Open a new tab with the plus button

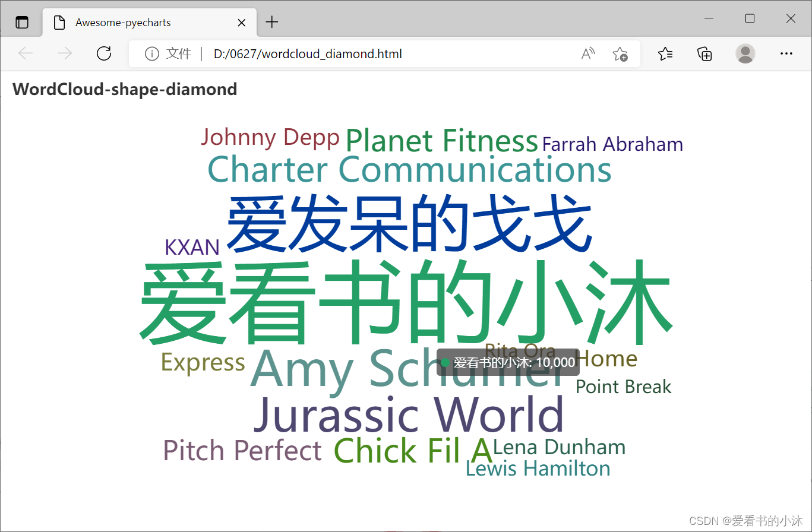tap(271, 23)
